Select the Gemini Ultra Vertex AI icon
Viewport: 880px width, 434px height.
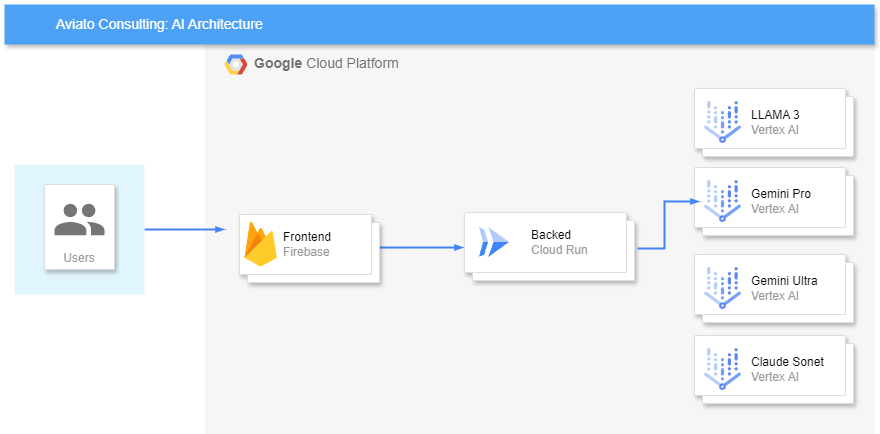point(722,288)
